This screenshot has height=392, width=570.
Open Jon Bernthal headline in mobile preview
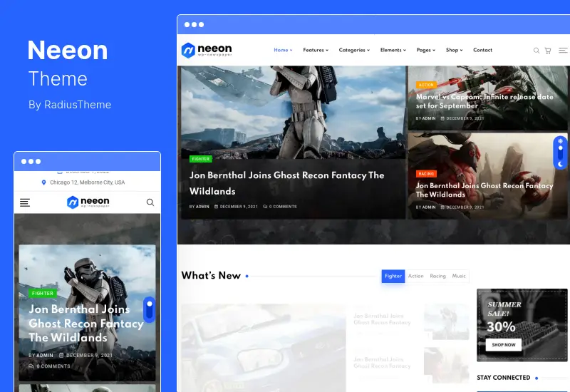coord(86,324)
